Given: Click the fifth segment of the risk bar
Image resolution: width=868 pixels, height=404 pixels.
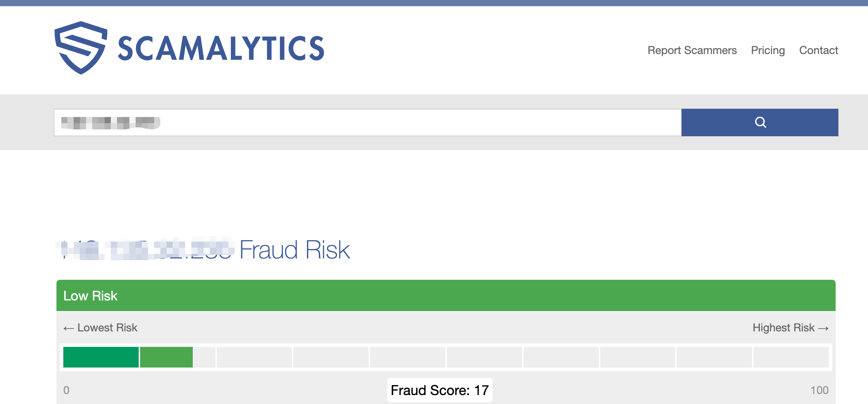Looking at the screenshot, I should pyautogui.click(x=407, y=357).
